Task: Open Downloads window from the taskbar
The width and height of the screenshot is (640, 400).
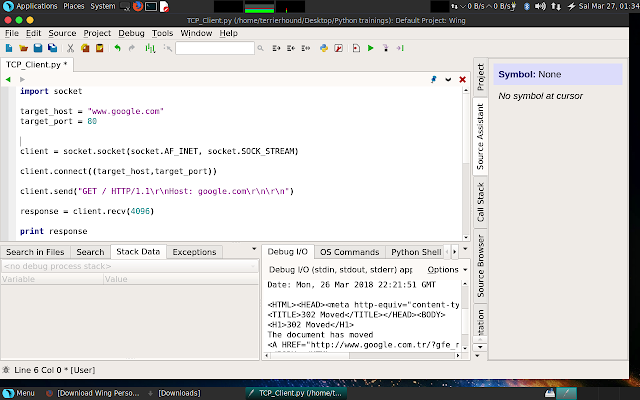Action: [x=175, y=393]
